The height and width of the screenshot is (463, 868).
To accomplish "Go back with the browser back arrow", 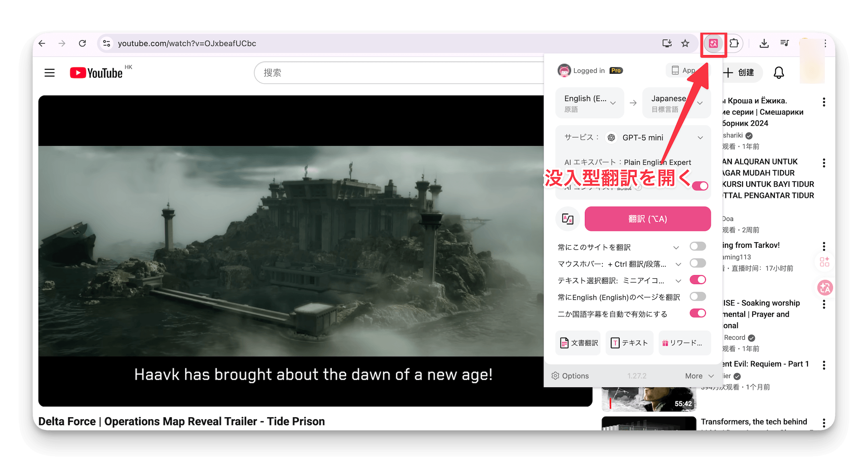I will point(42,43).
